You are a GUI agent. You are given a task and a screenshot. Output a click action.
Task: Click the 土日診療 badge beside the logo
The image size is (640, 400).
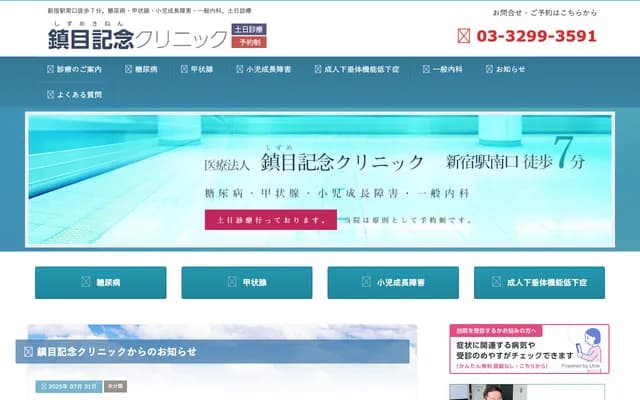click(x=249, y=30)
